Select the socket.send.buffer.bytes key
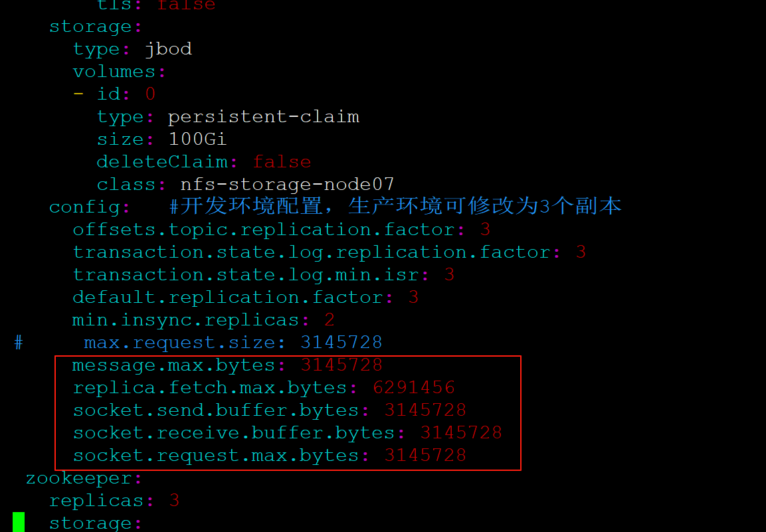Viewport: 766px width, 532px height. click(216, 410)
